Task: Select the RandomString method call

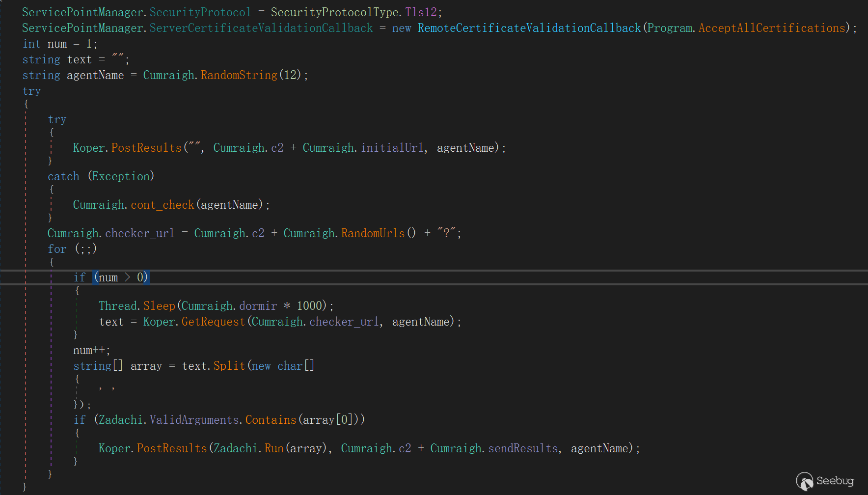Action: click(x=239, y=75)
